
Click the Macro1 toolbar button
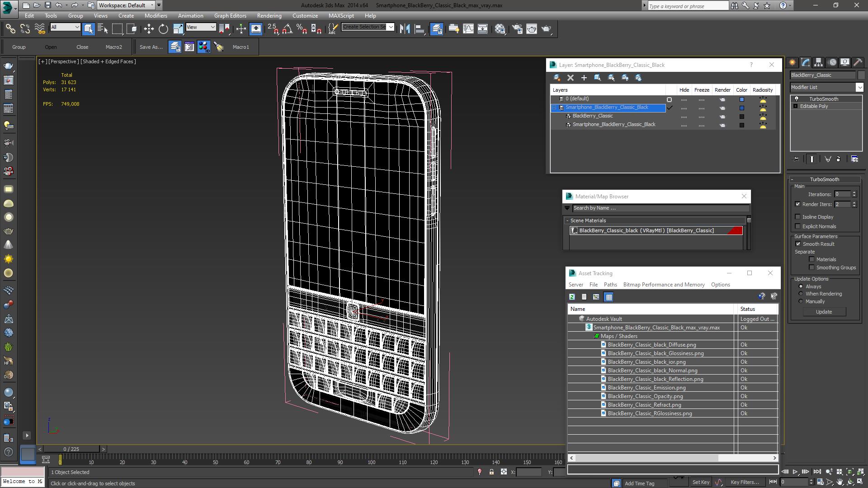[241, 47]
